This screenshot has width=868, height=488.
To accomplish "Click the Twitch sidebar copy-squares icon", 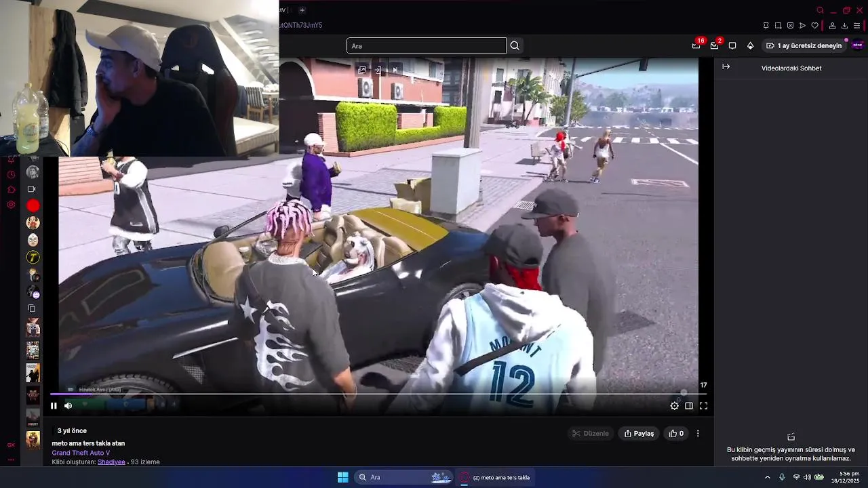I will pos(31,308).
